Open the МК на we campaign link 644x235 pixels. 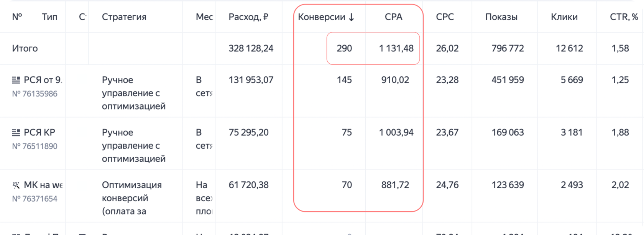point(43,185)
